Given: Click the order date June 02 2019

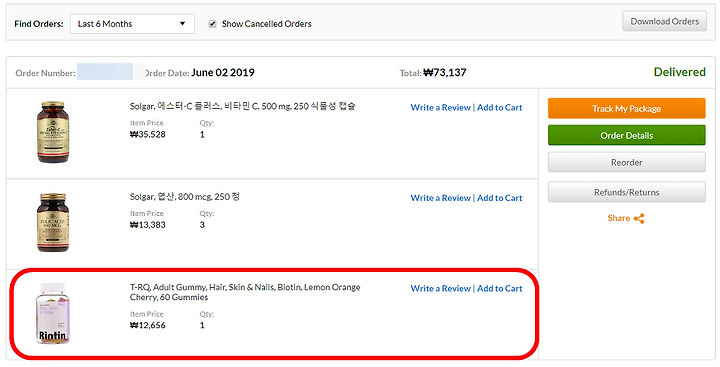Looking at the screenshot, I should (223, 73).
